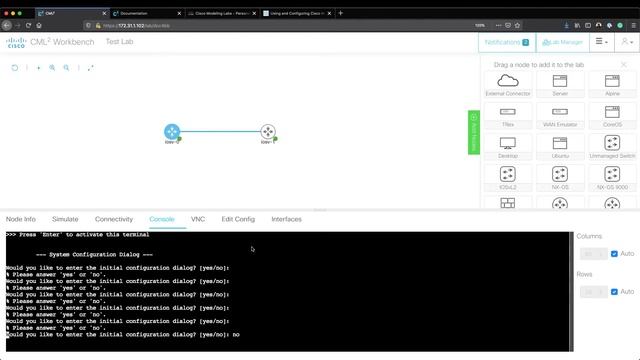This screenshot has width=640, height=360.
Task: Select the highlighted blue iosv-0 router node
Action: (x=172, y=131)
